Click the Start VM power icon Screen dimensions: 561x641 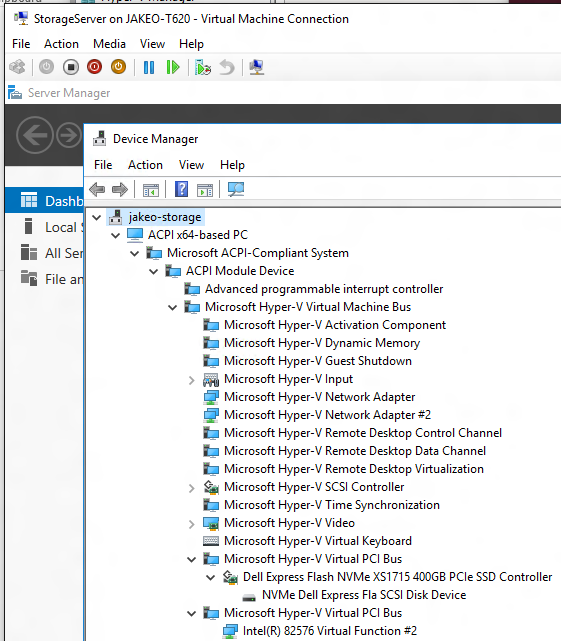pos(46,67)
